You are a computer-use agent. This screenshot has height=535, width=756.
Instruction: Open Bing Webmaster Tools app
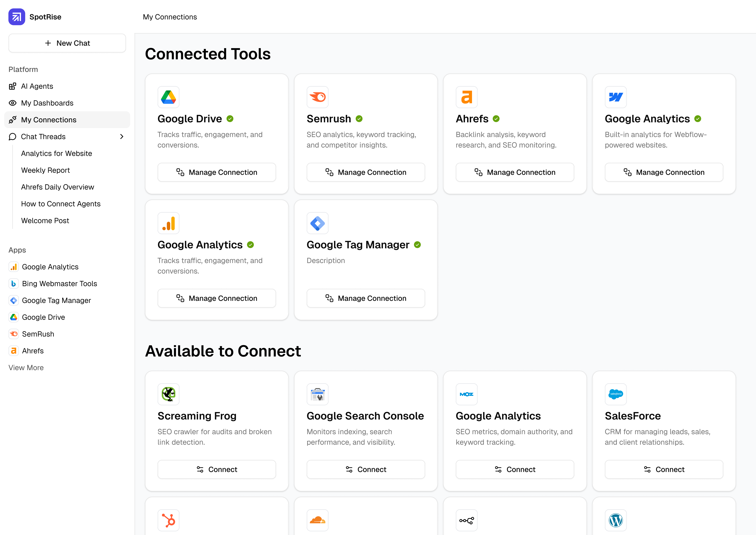point(59,284)
